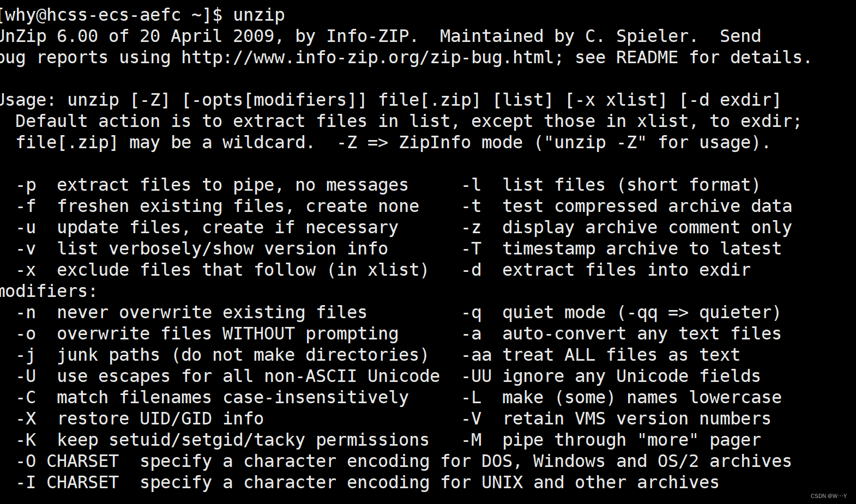
Task: Click the "-u" update files option
Action: click(26, 228)
